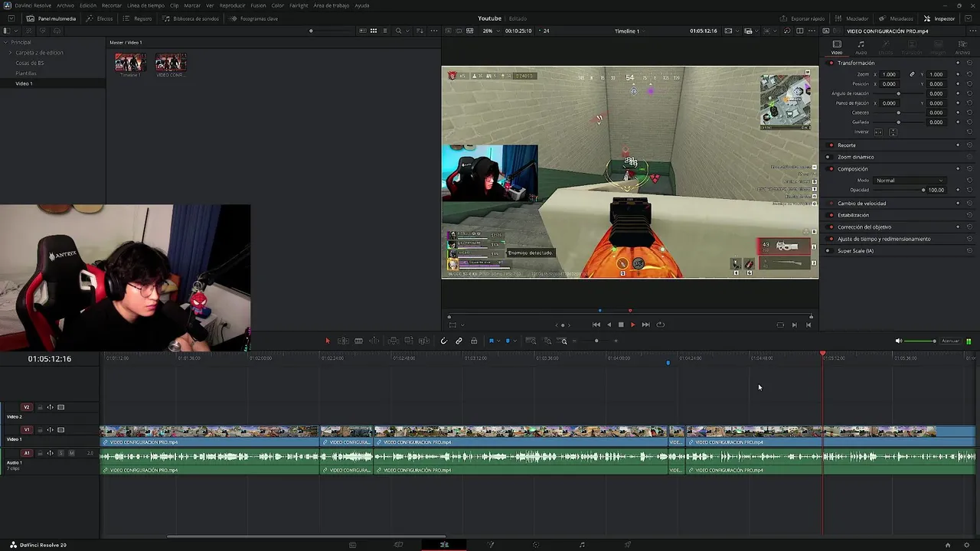The height and width of the screenshot is (551, 980).
Task: Open the Efectos panel
Action: tap(100, 18)
